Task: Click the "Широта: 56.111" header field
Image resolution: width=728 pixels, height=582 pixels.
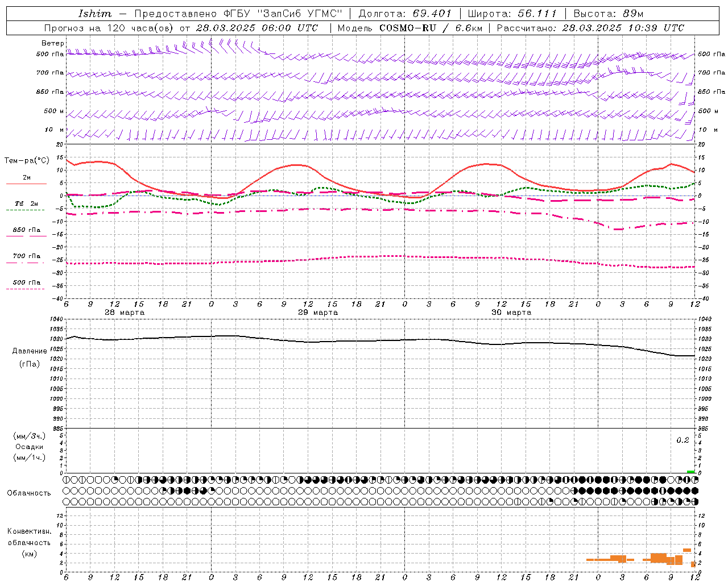Action: pos(512,14)
